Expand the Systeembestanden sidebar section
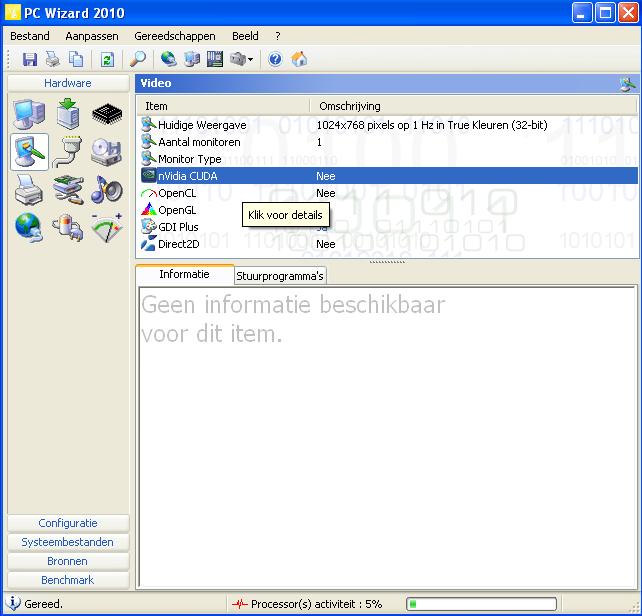The width and height of the screenshot is (642, 616). pyautogui.click(x=68, y=542)
